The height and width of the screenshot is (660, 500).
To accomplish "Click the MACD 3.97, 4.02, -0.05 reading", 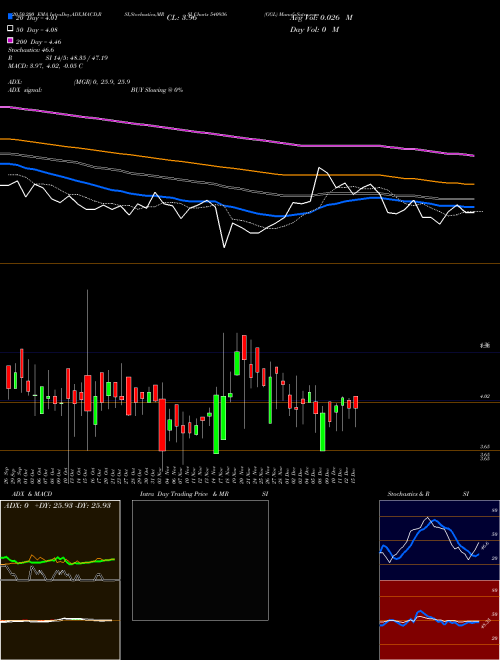I will pos(45,66).
